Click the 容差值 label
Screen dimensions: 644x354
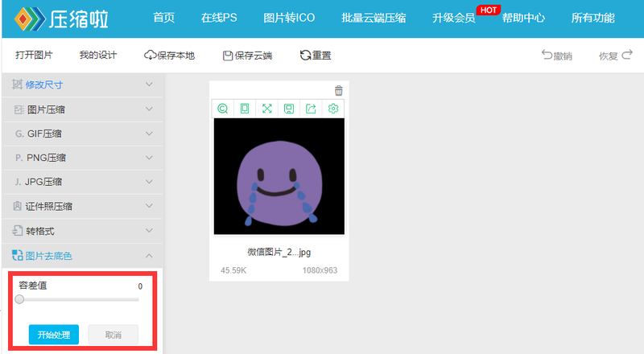(33, 286)
